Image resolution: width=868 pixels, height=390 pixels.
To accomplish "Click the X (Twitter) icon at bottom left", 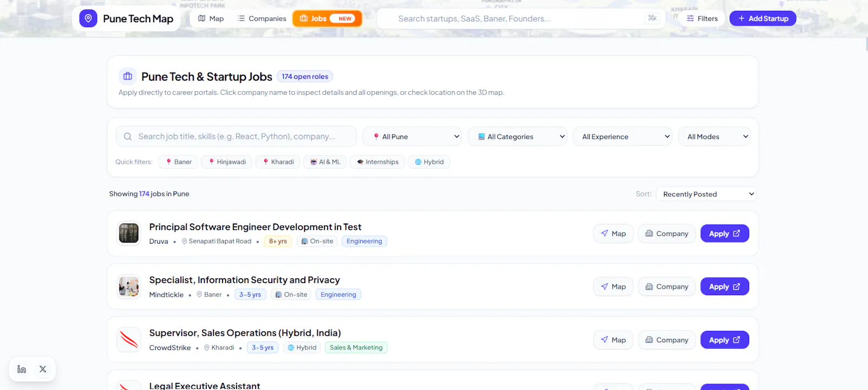I will [43, 369].
